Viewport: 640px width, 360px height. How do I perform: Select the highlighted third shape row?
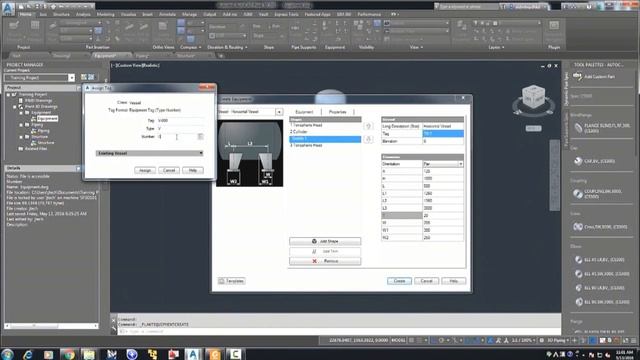point(325,139)
